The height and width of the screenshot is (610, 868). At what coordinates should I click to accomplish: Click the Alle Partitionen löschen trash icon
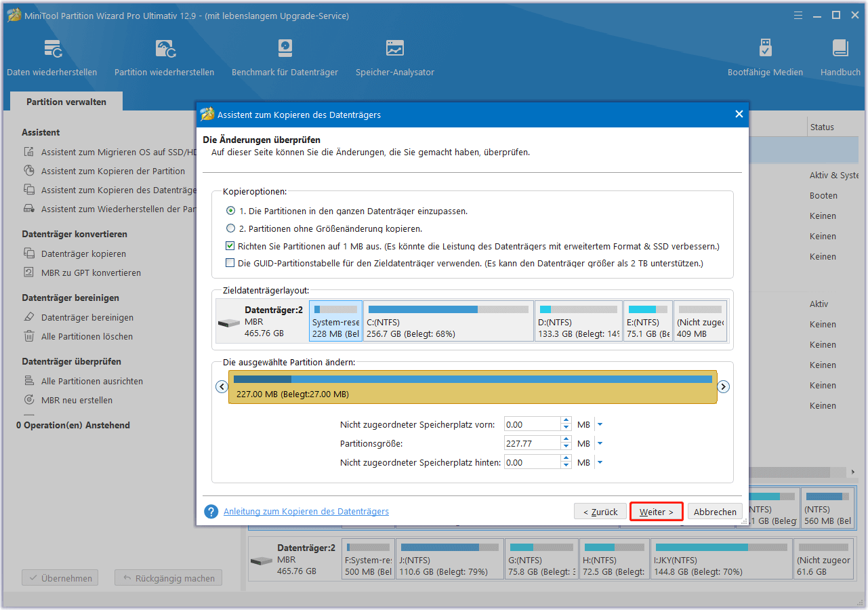click(29, 336)
